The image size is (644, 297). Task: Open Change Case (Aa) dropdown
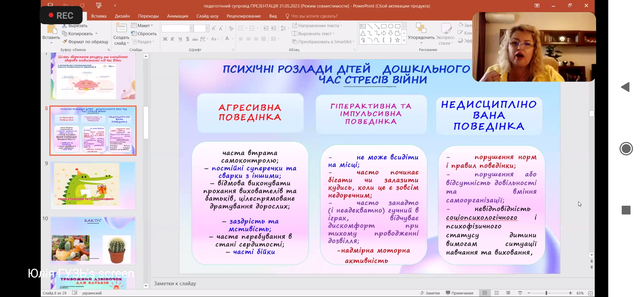(215, 39)
